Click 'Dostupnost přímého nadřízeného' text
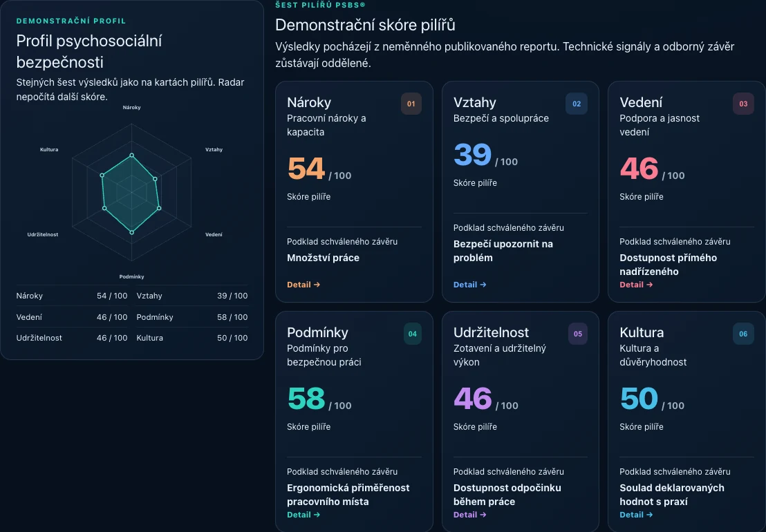Screen dimensions: 766x532 [669, 265]
